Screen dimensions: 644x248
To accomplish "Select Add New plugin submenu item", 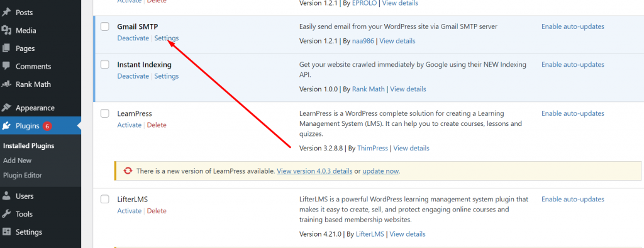I will pos(17,161).
